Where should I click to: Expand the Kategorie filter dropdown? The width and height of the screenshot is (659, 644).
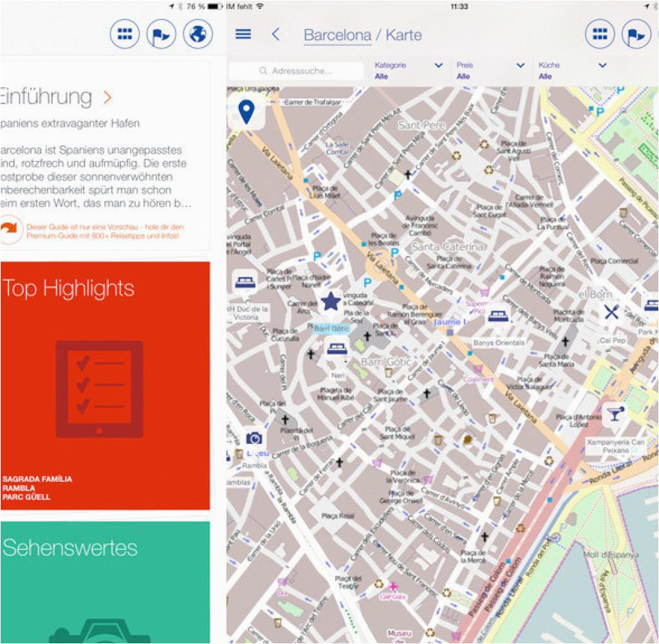(409, 71)
